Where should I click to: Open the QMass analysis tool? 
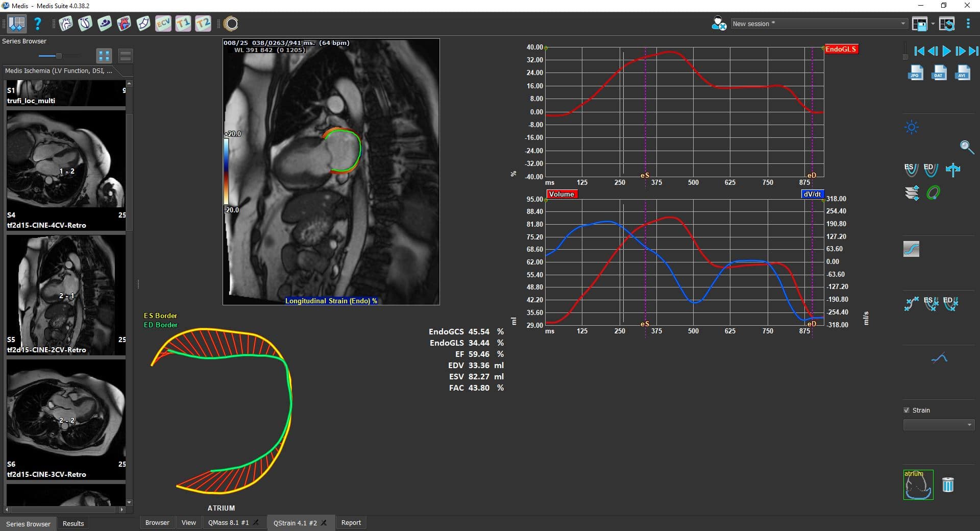(x=66, y=23)
